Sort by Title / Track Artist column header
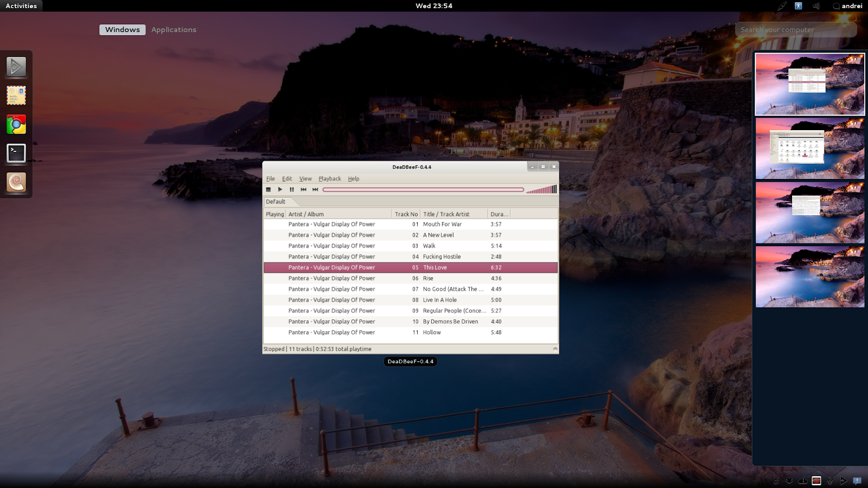Image resolution: width=868 pixels, height=488 pixels. click(454, 214)
